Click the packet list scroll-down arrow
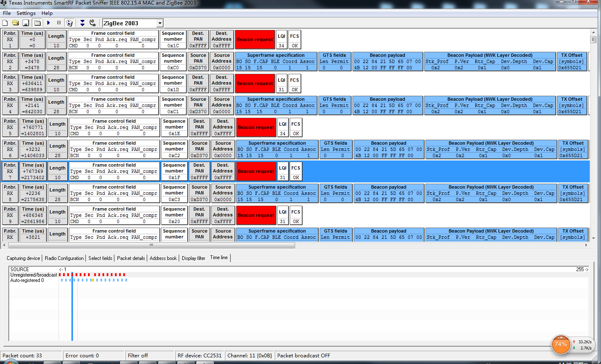This screenshot has width=601, height=364. (x=594, y=238)
